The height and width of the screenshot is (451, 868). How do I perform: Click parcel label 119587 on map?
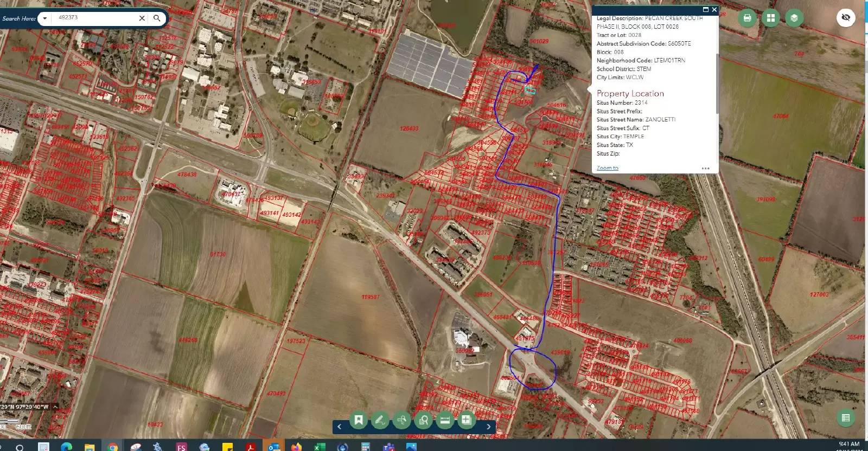pos(370,297)
